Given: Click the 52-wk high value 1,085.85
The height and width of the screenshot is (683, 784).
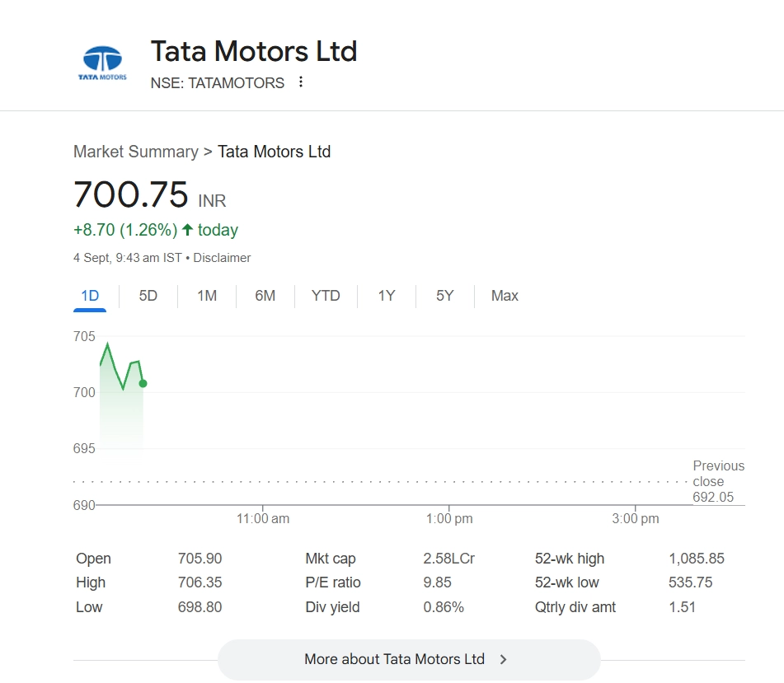Looking at the screenshot, I should [697, 559].
